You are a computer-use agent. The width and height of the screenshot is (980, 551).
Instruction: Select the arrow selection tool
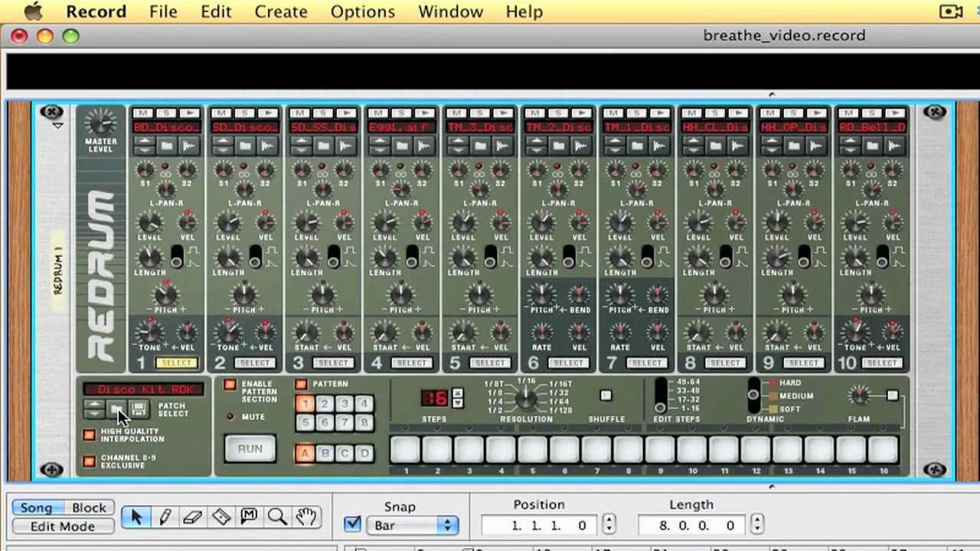click(136, 517)
